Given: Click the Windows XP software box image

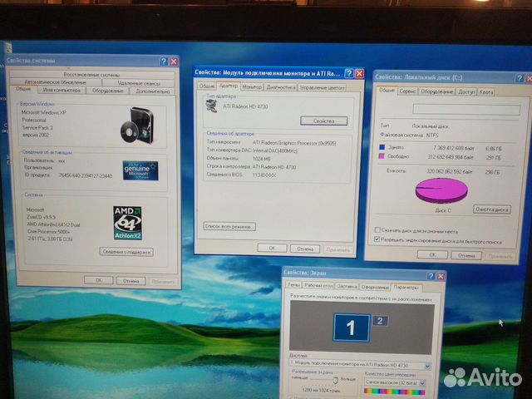Looking at the screenshot, I should tap(137, 126).
